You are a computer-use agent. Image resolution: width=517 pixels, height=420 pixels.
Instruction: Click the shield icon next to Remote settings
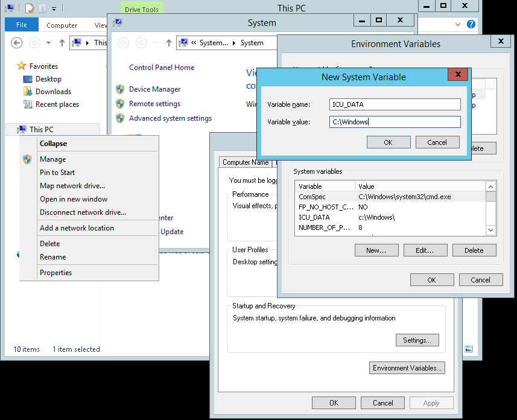coord(119,104)
